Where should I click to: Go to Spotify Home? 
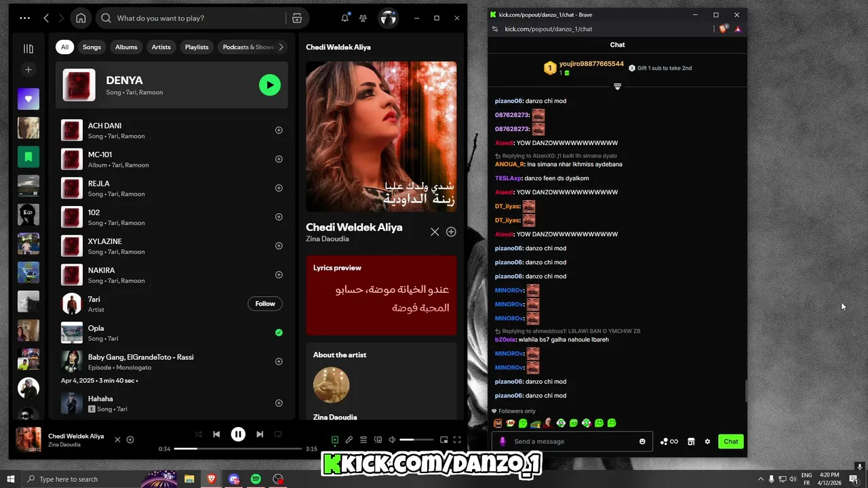click(x=81, y=18)
